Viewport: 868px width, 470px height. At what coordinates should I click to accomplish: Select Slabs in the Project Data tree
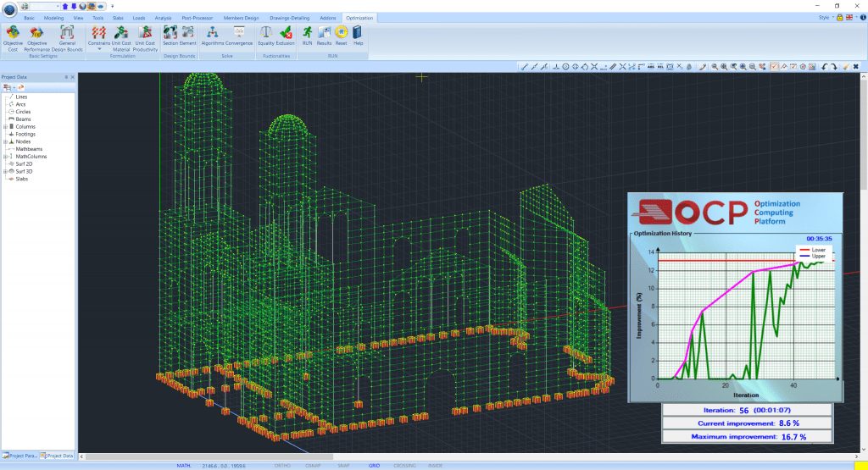[22, 179]
